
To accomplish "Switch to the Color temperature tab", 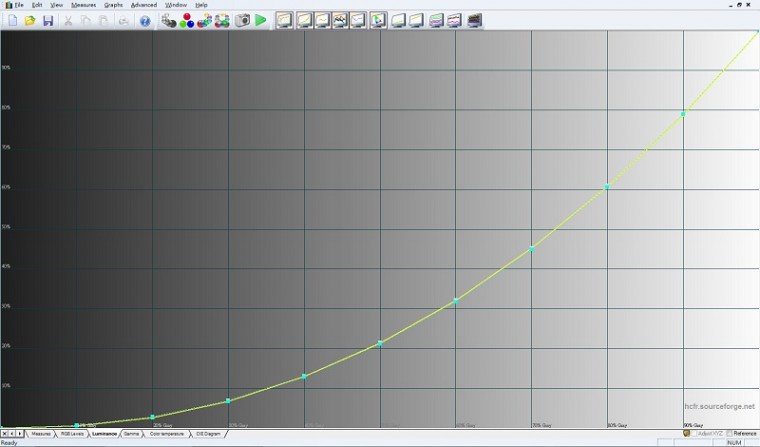I will coord(167,433).
